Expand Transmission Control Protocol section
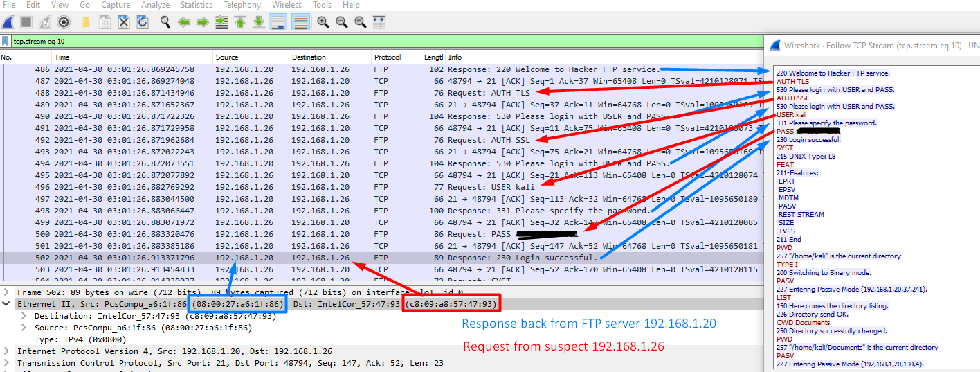 [x=7, y=363]
